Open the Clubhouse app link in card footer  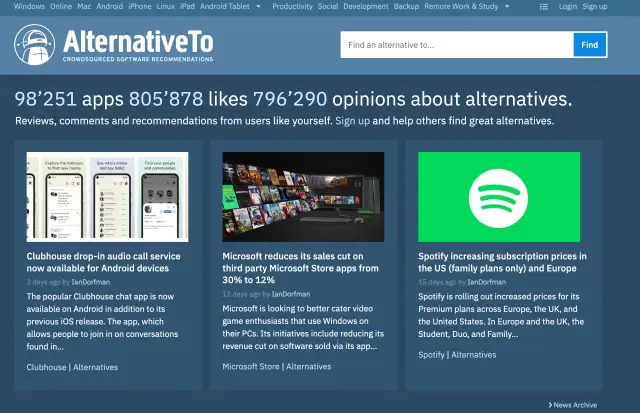(x=46, y=367)
